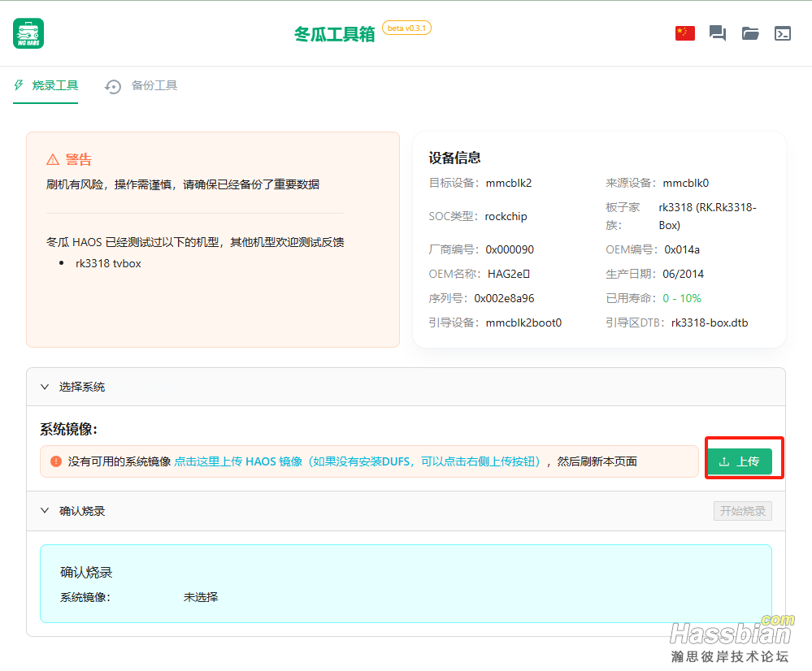This screenshot has width=812, height=671.
Task: Open the chat forum icon
Action: 717,33
